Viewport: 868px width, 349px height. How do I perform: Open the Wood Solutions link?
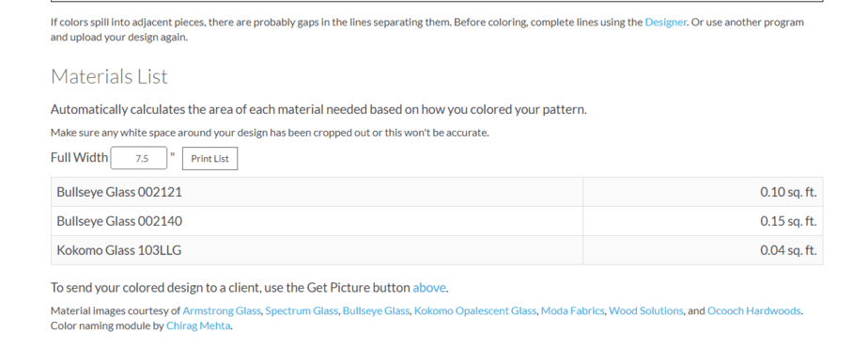(x=646, y=310)
